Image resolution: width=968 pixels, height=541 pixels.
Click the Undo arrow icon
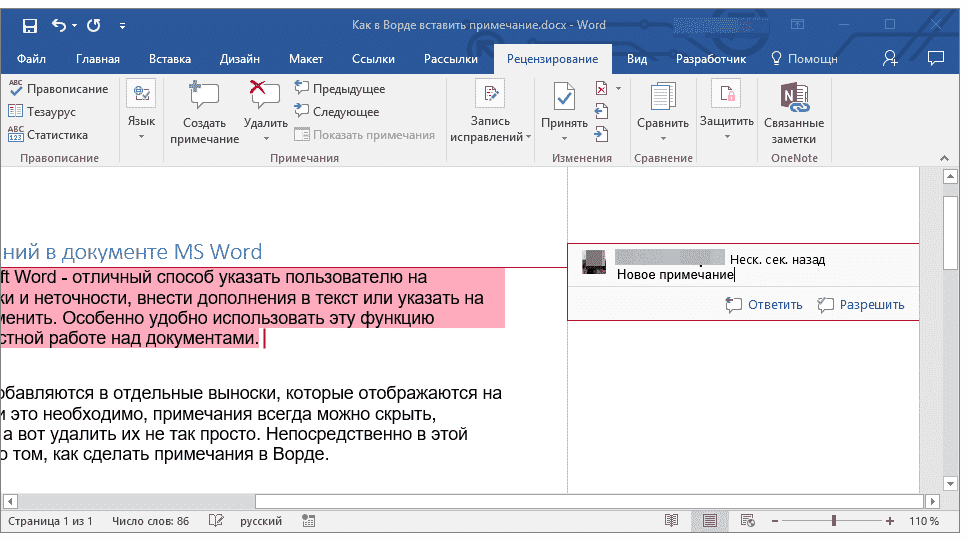coord(58,25)
